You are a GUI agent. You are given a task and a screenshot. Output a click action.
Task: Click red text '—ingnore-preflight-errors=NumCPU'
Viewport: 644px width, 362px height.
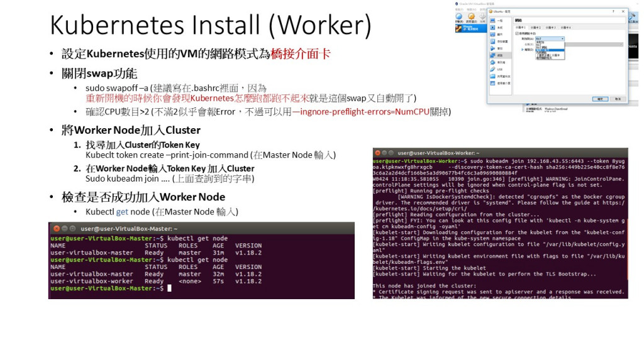pos(361,112)
